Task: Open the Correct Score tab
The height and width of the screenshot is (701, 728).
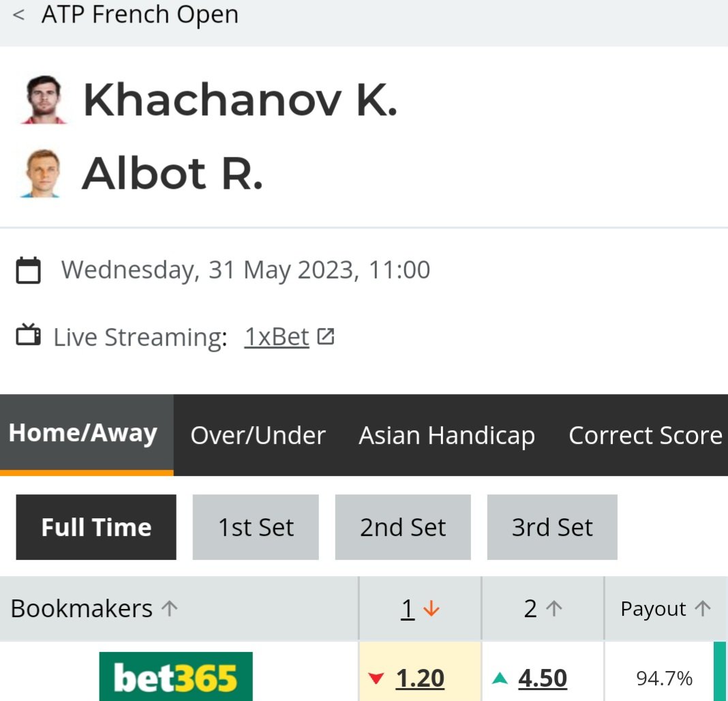Action: coord(645,436)
